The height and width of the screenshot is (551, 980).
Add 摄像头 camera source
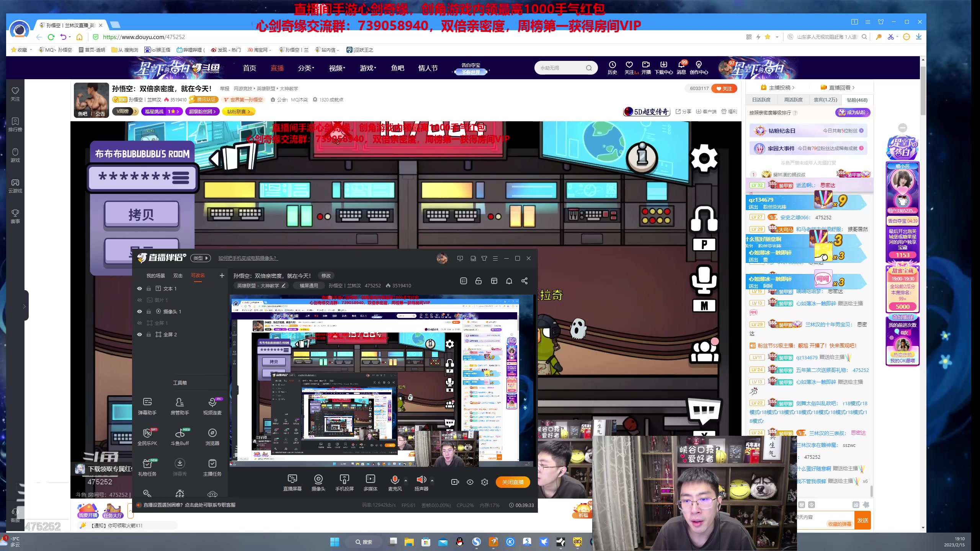318,483
